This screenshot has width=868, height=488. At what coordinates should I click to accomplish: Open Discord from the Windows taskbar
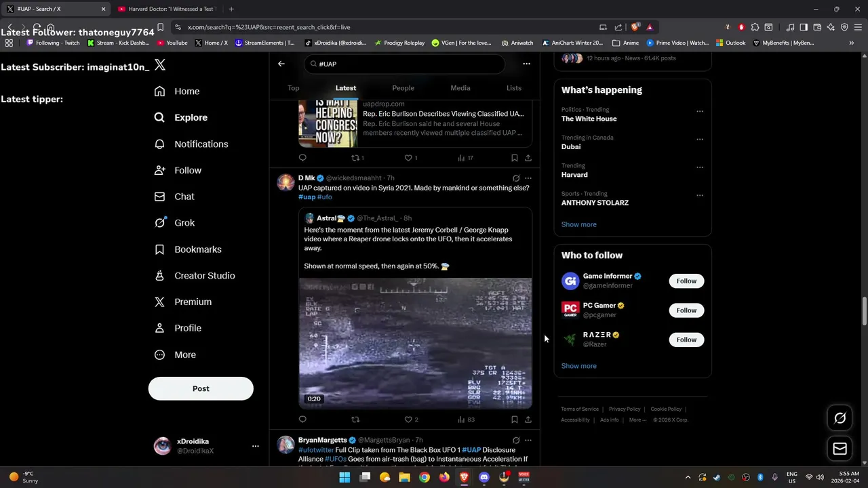tap(484, 477)
